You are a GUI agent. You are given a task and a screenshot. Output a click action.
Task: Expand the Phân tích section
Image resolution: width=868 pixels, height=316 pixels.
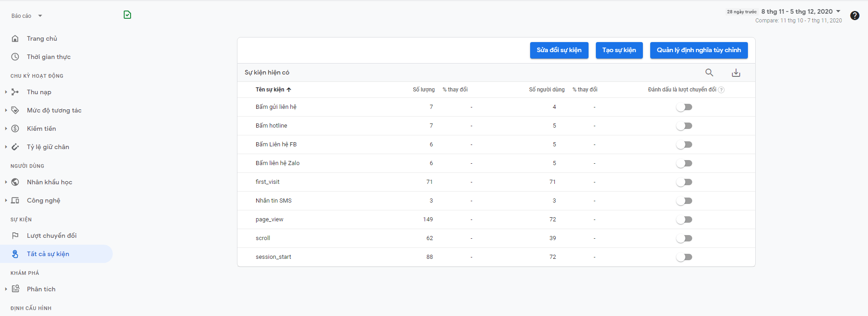click(6, 289)
